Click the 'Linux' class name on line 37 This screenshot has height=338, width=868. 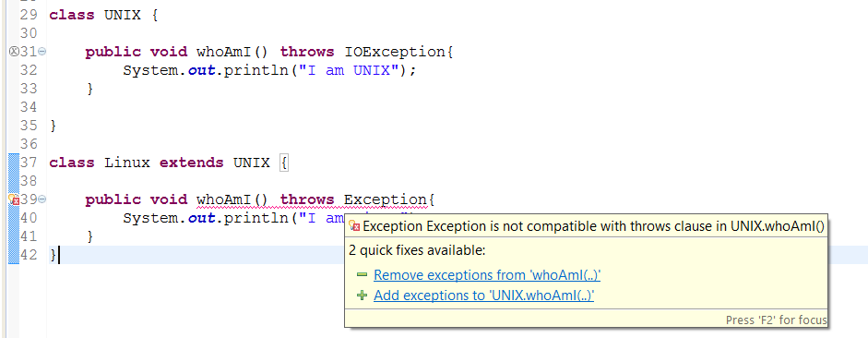(x=127, y=163)
